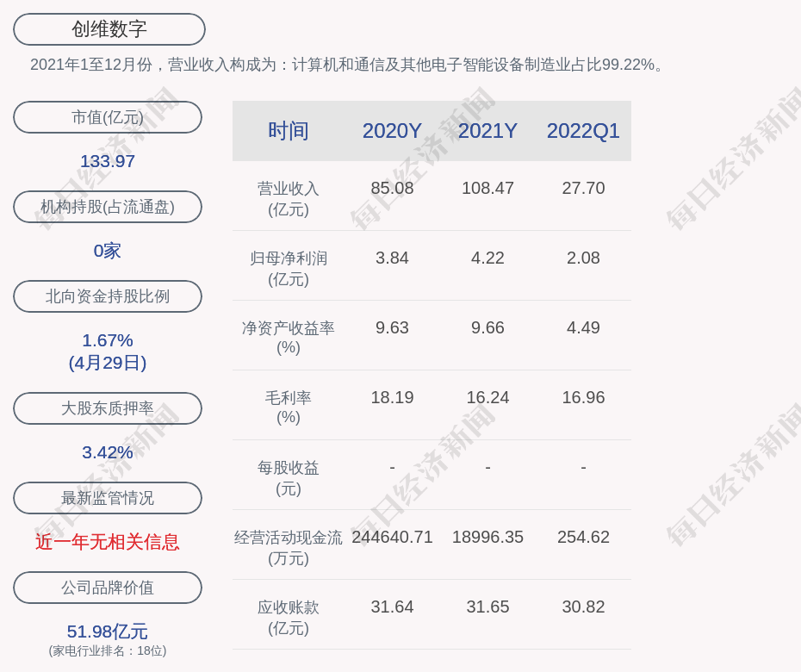Viewport: 801px width, 672px height.
Task: Click the 市值(亿元) label pill
Action: [108, 117]
